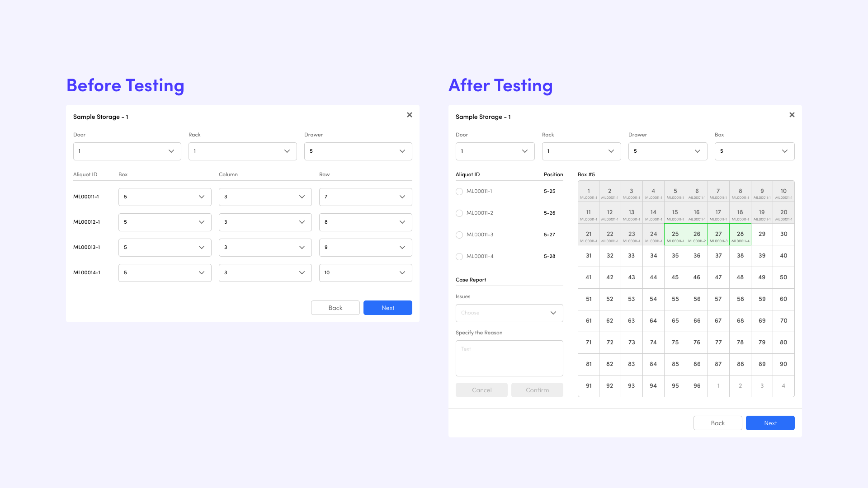The height and width of the screenshot is (488, 868).
Task: Click Cancel button in Case Report section
Action: (481, 389)
